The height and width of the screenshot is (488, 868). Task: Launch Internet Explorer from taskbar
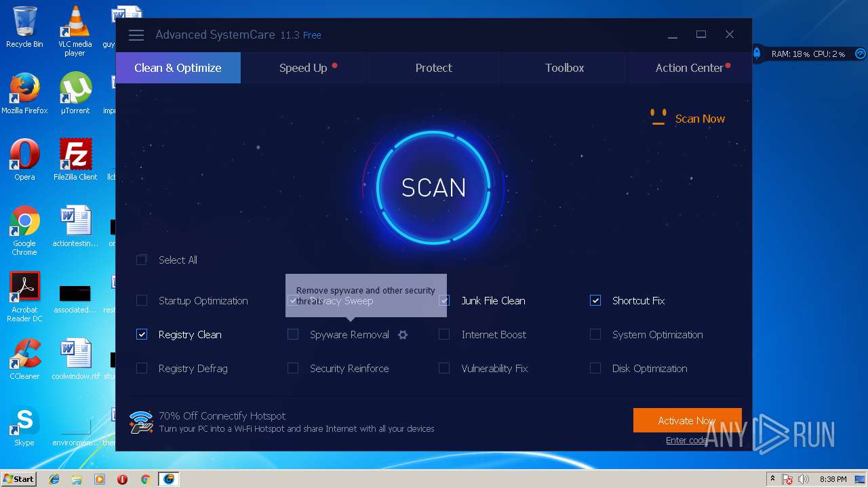click(x=54, y=479)
